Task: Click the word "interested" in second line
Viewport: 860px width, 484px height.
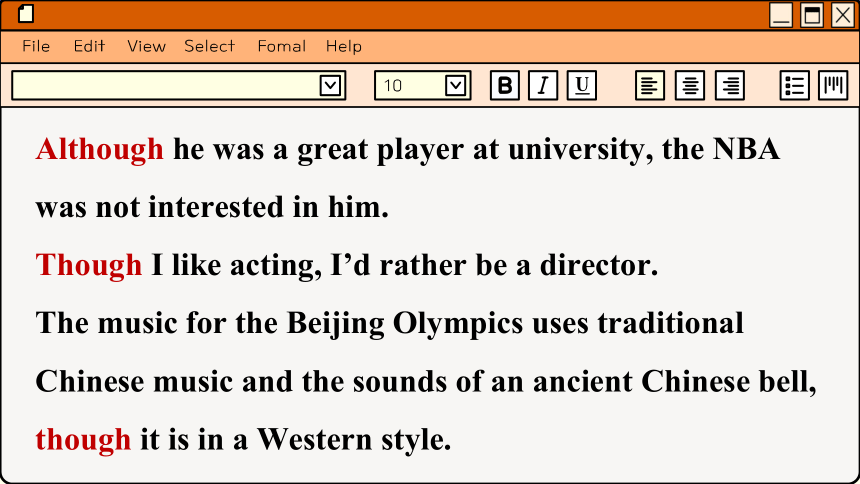Action: 216,207
